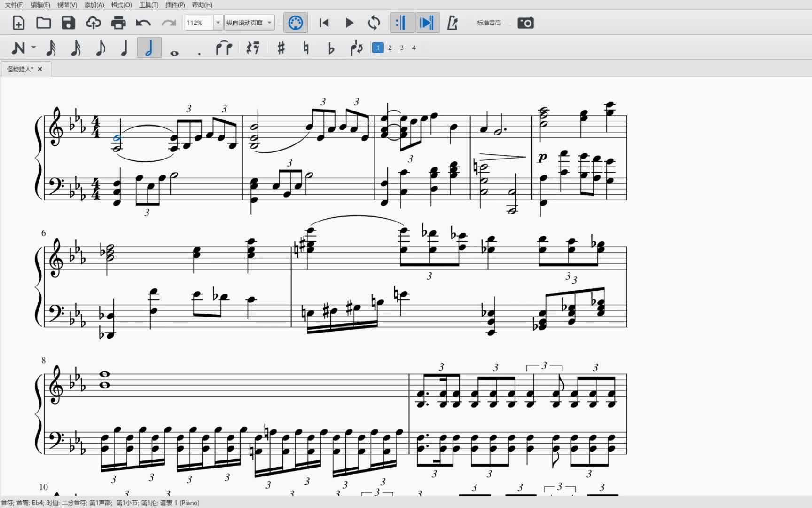The height and width of the screenshot is (508, 812).
Task: Undo the last edit
Action: [x=143, y=23]
